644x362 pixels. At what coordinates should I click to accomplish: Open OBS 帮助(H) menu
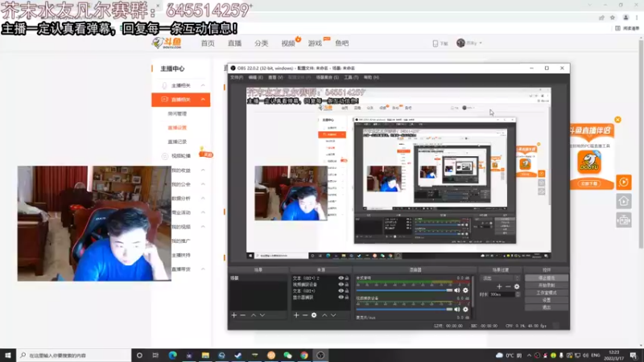371,77
